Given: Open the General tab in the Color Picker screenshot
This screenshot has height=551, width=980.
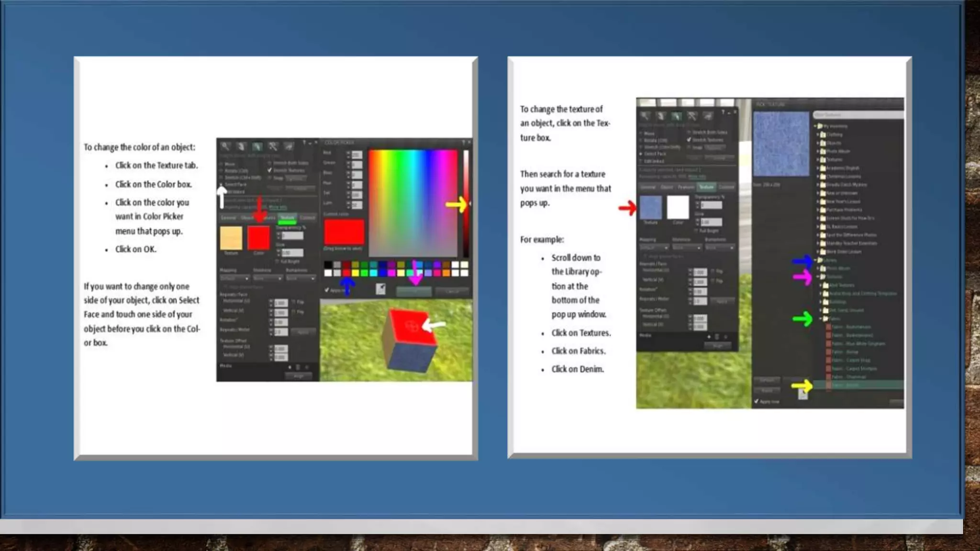Looking at the screenshot, I should coord(228,218).
